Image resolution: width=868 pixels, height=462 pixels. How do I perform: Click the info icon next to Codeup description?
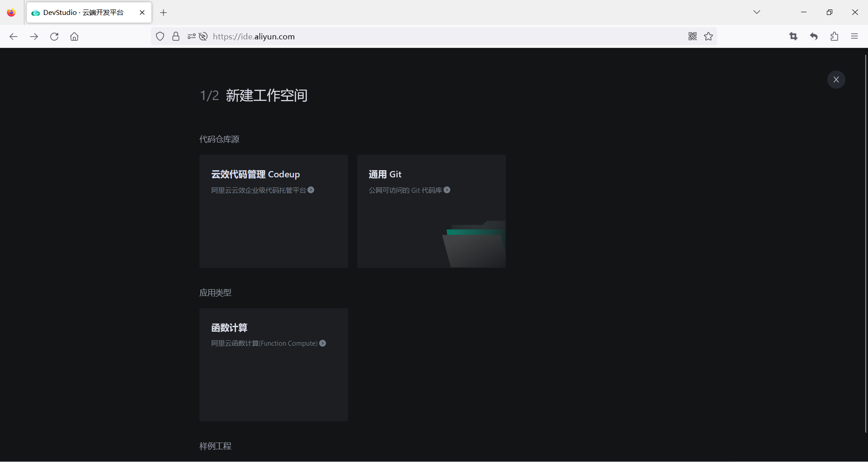311,190
